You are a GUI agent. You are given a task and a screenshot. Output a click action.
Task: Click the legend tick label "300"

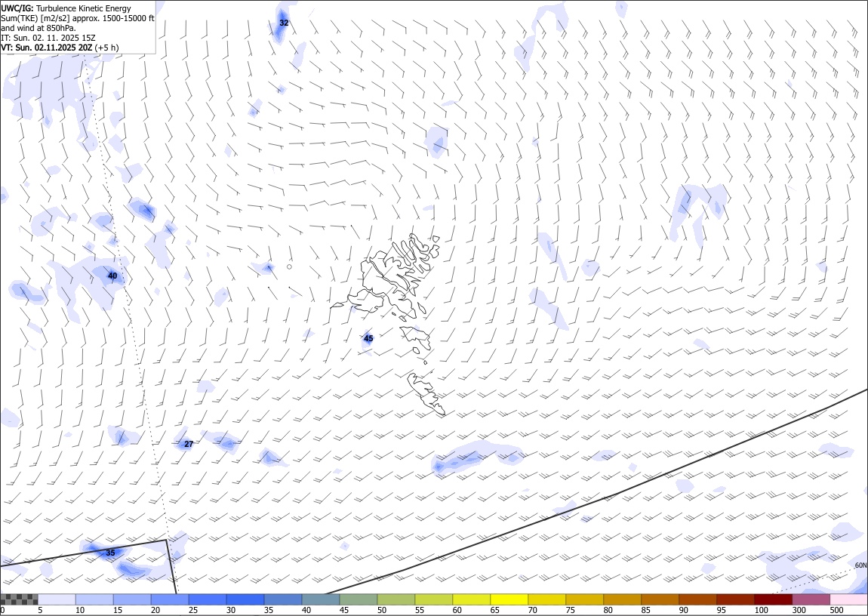click(x=799, y=610)
